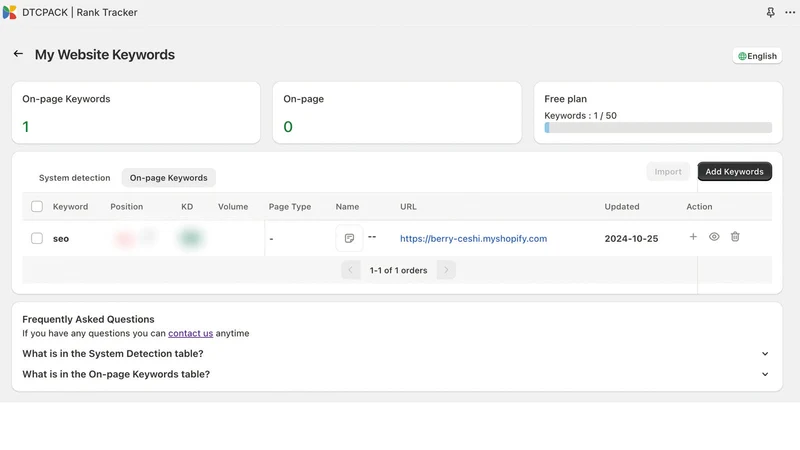Follow the contact us link

pyautogui.click(x=190, y=333)
